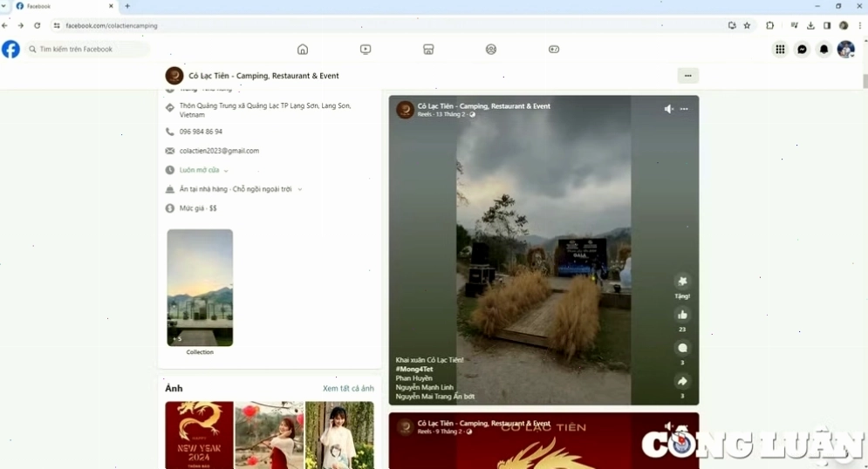Screen dimensions: 868x469
Task: Open Messenger chats icon
Action: coord(802,49)
